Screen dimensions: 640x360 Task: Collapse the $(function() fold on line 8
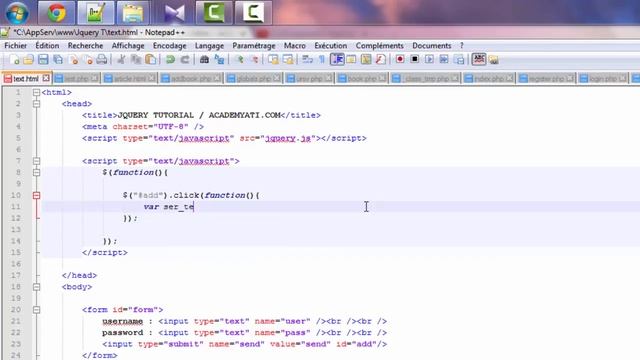(36, 172)
